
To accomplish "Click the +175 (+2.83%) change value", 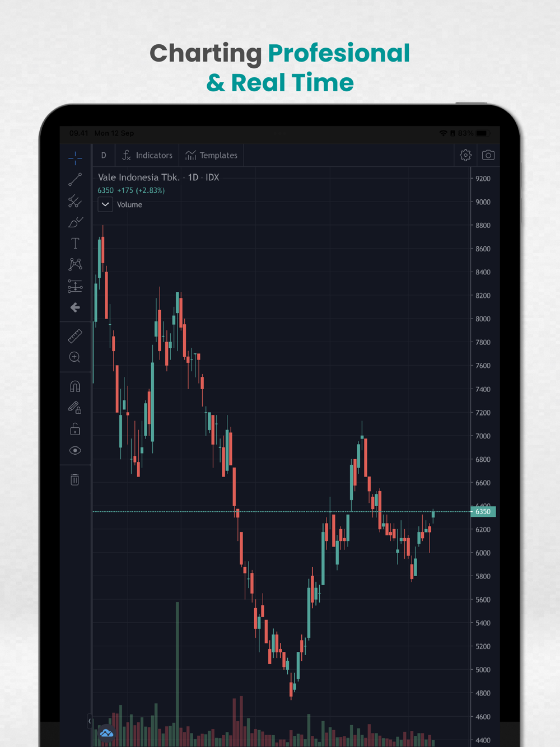I will point(141,190).
